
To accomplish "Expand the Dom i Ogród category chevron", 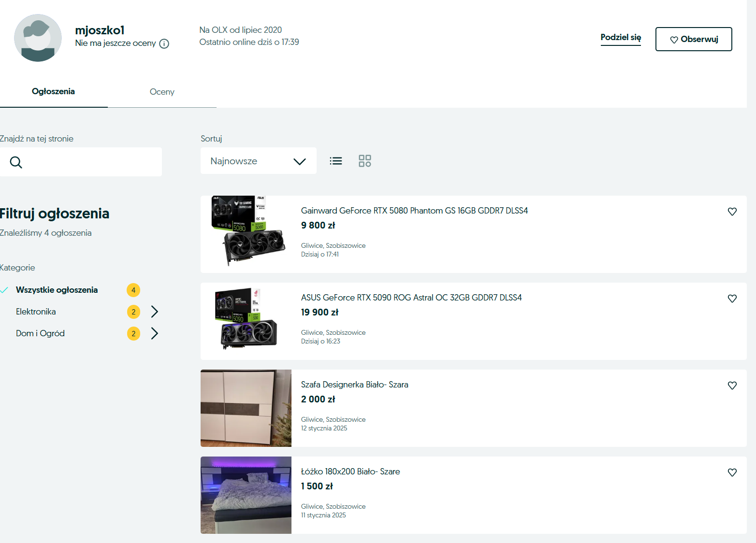I will coord(155,333).
